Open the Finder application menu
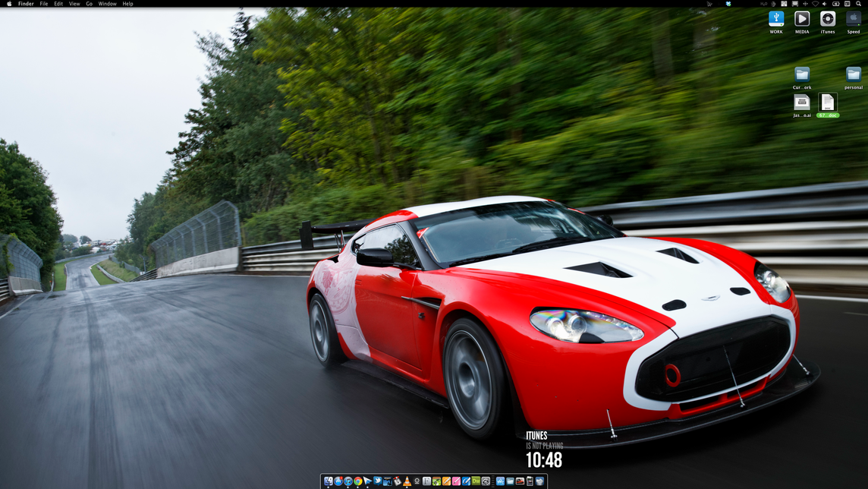This screenshot has width=868, height=489. (26, 3)
